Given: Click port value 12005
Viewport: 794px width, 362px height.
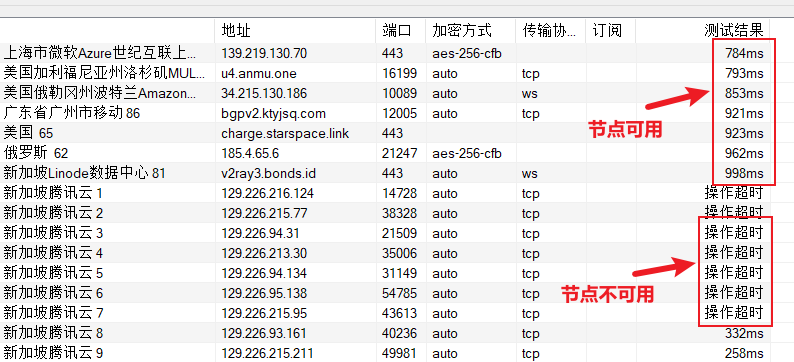Looking at the screenshot, I should 400,113.
